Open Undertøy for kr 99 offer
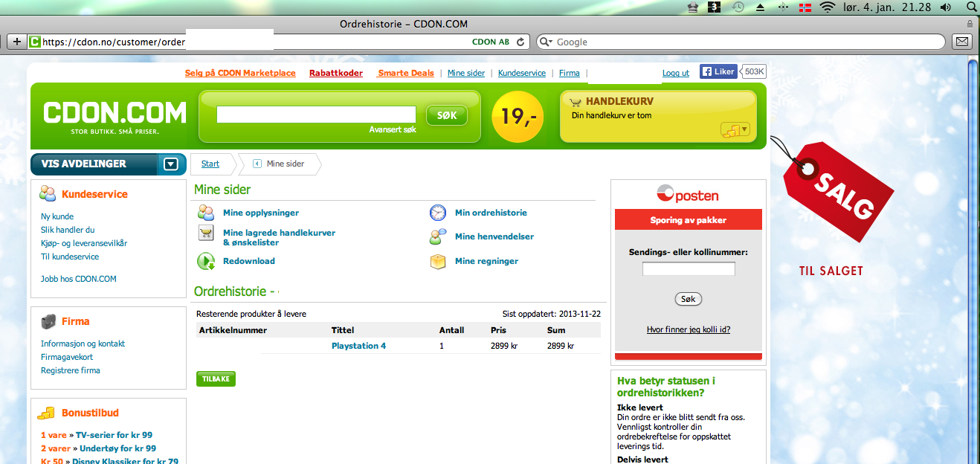 pyautogui.click(x=119, y=448)
